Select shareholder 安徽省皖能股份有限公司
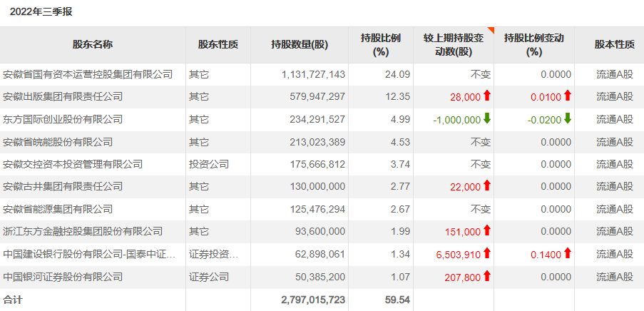 click(x=58, y=142)
